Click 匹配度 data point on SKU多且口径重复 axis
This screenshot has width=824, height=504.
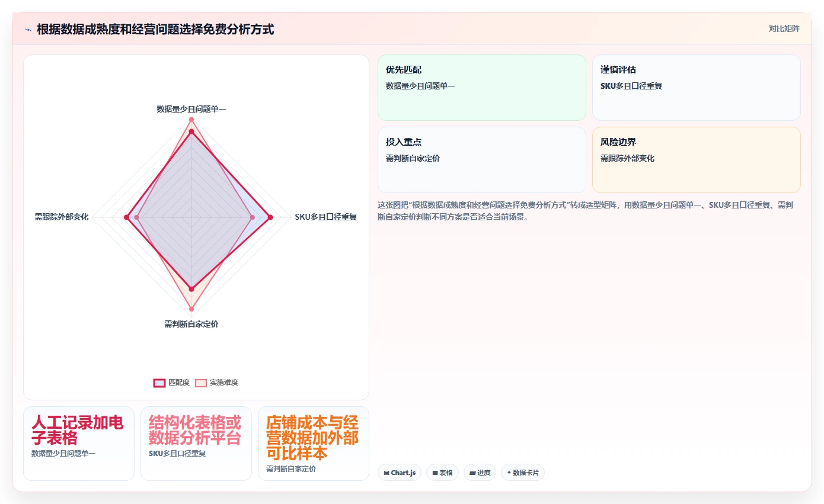(x=270, y=218)
